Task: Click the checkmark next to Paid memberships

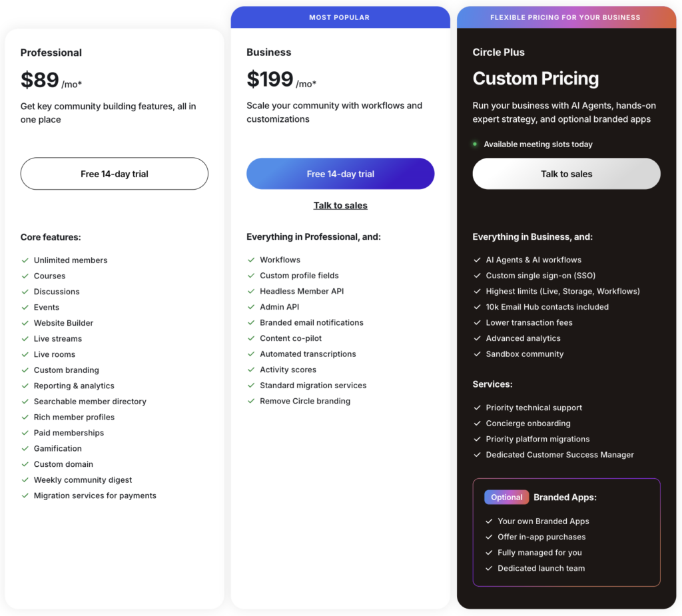Action: point(25,432)
